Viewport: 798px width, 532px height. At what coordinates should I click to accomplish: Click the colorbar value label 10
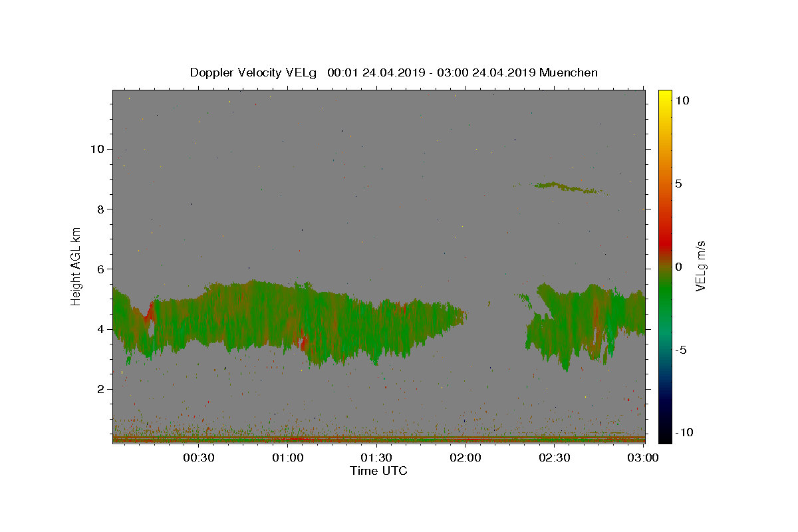pyautogui.click(x=682, y=100)
